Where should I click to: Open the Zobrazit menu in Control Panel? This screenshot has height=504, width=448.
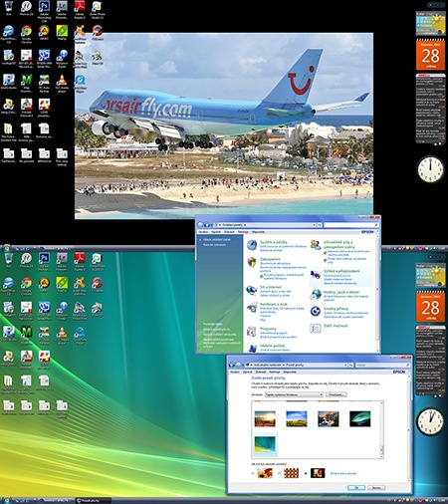click(x=229, y=232)
